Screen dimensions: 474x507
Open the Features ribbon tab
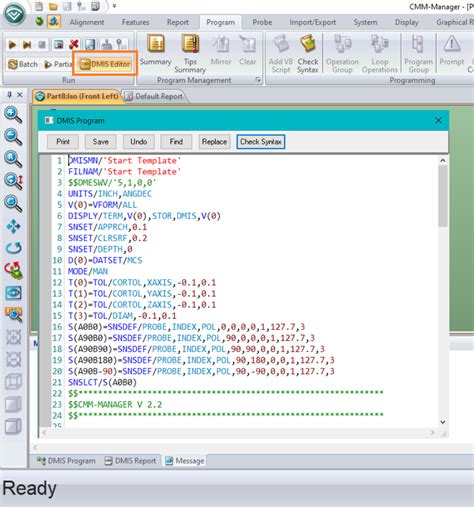pos(135,22)
